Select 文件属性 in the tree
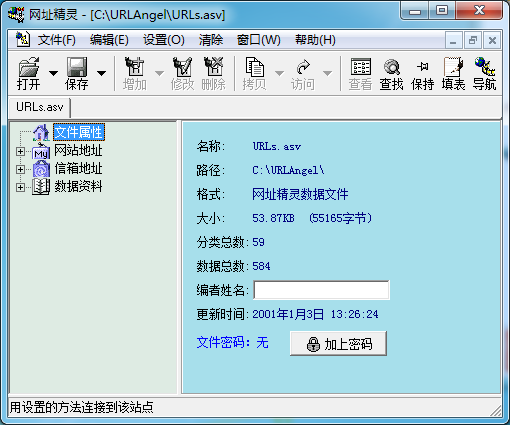The height and width of the screenshot is (425, 510). [79, 132]
